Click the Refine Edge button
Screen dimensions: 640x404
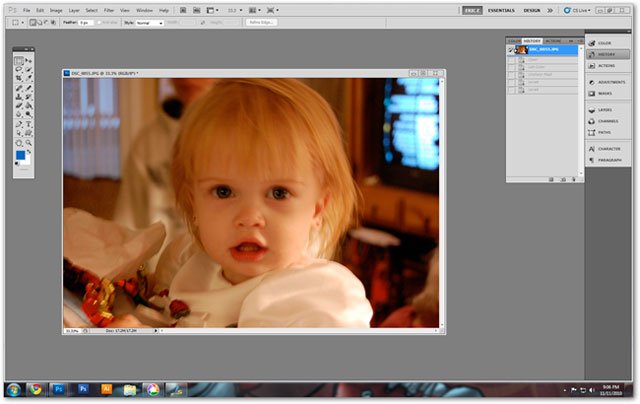(x=261, y=22)
